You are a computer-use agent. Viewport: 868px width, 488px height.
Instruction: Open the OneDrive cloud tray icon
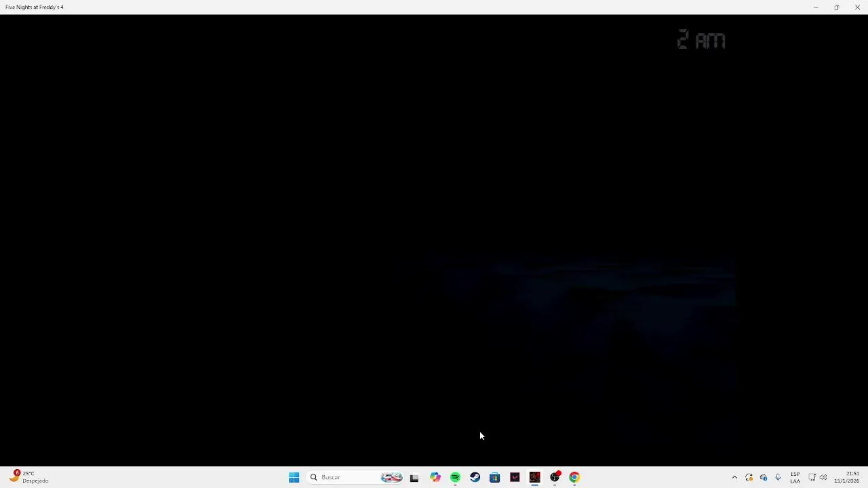click(x=764, y=477)
